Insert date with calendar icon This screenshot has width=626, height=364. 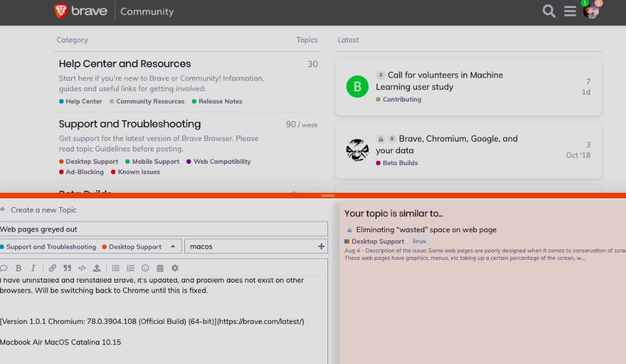click(x=160, y=268)
